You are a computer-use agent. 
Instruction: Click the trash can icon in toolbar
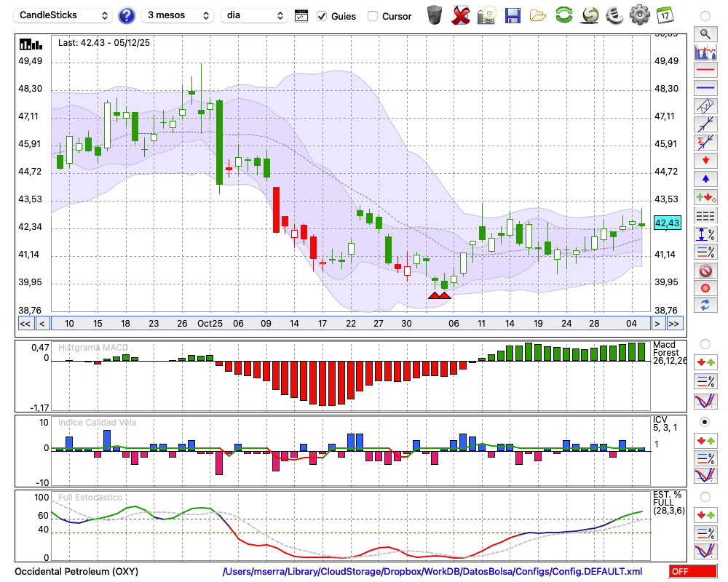pyautogui.click(x=435, y=15)
